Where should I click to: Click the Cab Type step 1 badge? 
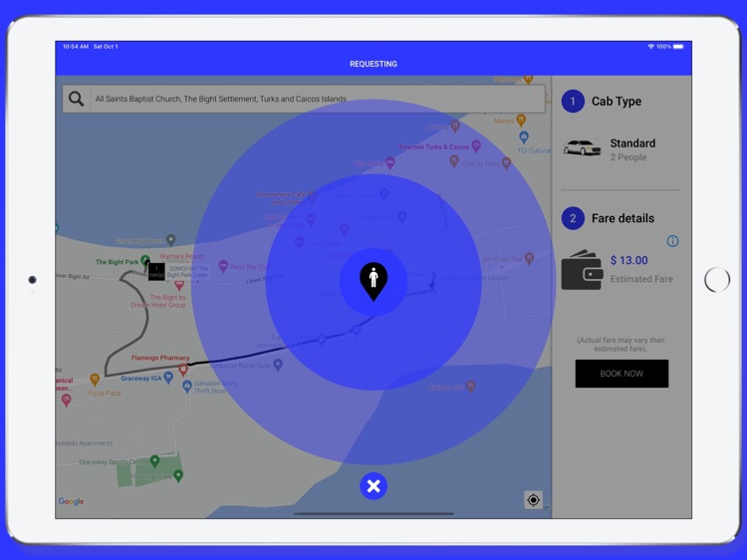tap(573, 101)
